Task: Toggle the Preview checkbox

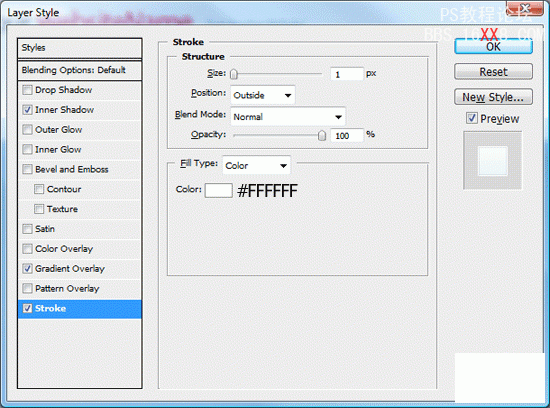Action: pos(472,118)
